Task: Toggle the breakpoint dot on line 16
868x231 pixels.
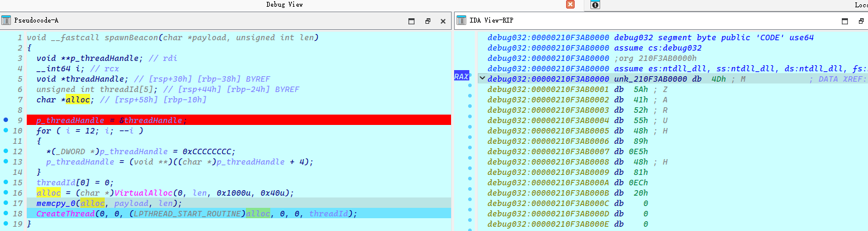Action: (x=5, y=193)
